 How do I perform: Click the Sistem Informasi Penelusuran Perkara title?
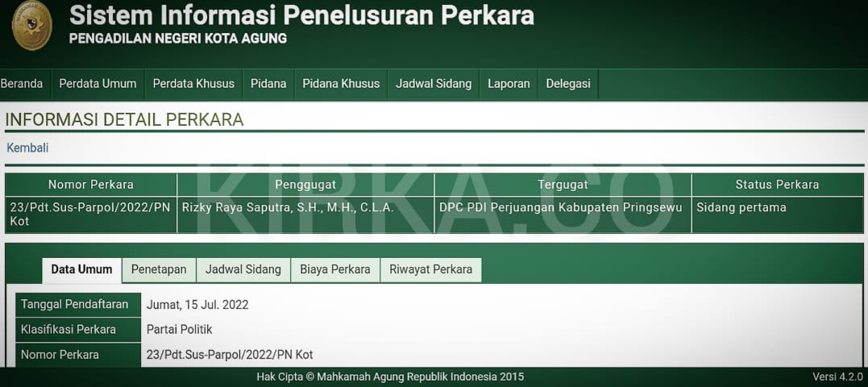click(x=301, y=15)
